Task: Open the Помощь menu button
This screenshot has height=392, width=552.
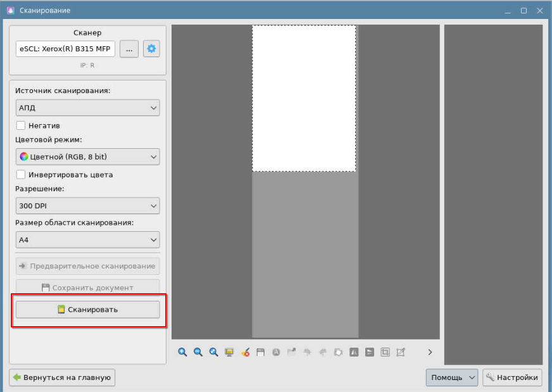Action: [451, 377]
